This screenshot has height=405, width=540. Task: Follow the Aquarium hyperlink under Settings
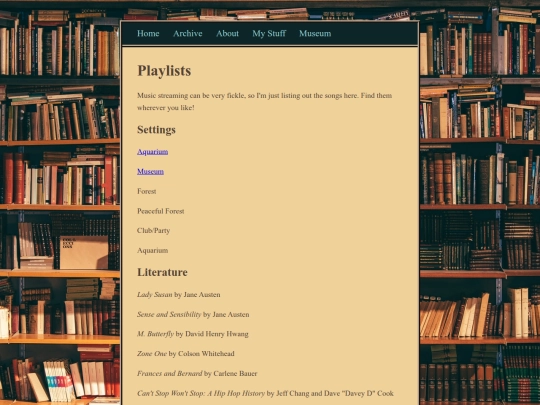[x=153, y=152]
